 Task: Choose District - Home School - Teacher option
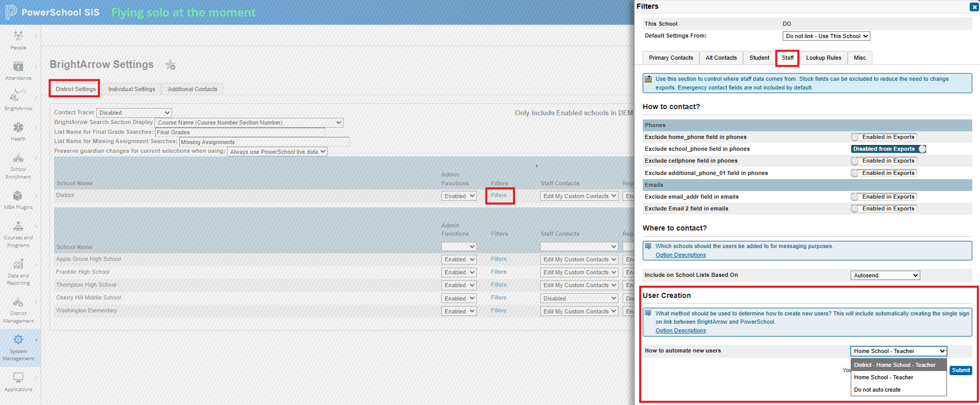click(899, 365)
